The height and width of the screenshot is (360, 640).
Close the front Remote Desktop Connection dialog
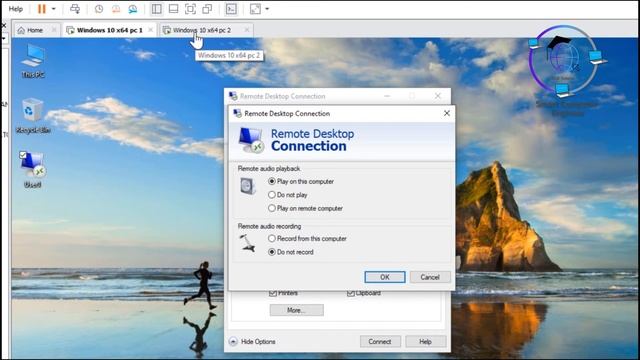447,113
